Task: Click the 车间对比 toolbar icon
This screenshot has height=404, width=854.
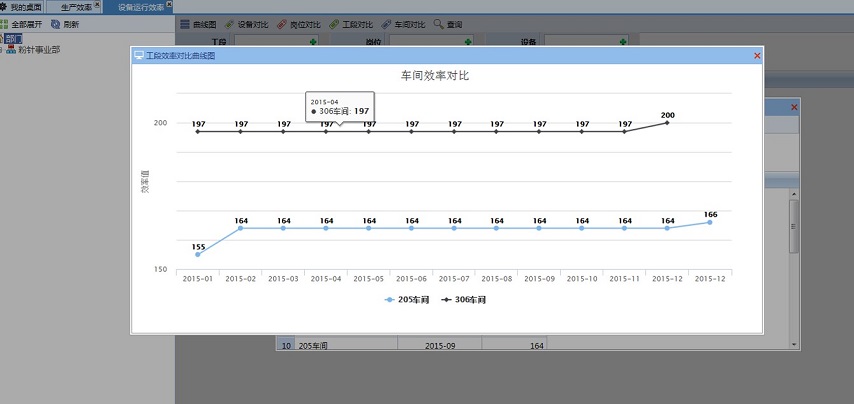Action: click(386, 24)
